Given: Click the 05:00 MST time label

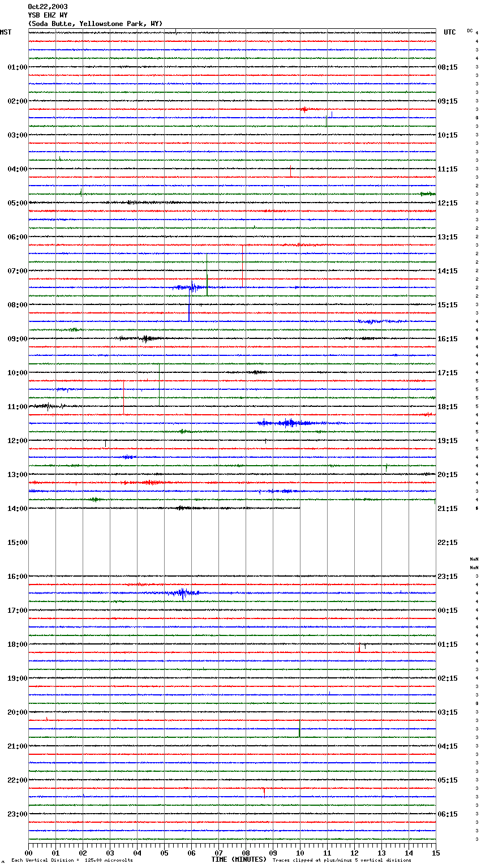Looking at the screenshot, I should [x=18, y=203].
